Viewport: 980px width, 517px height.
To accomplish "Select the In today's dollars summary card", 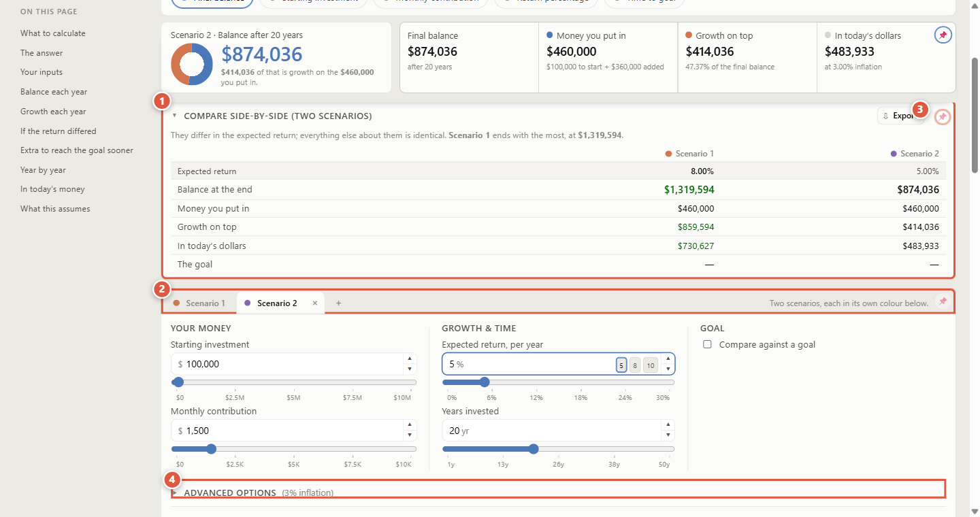I will click(x=886, y=57).
